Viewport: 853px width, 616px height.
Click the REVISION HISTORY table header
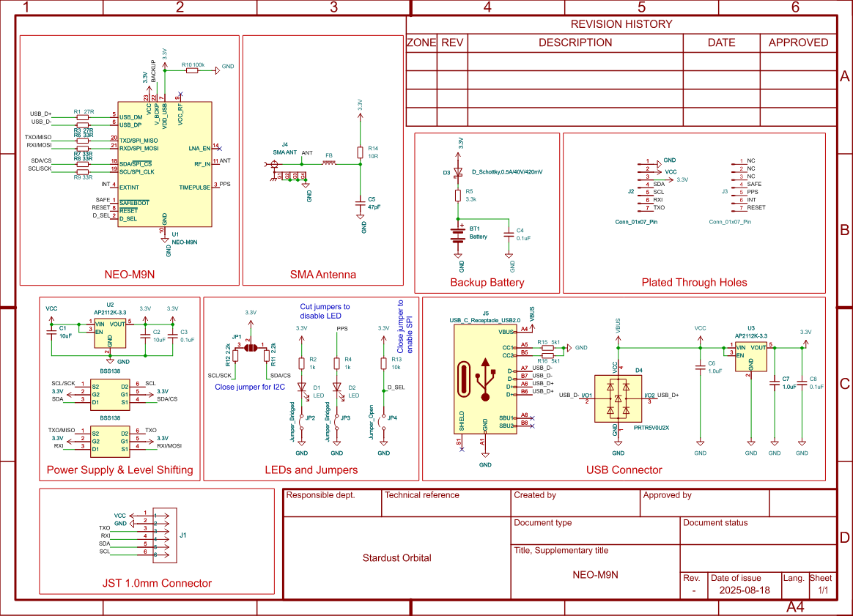point(621,24)
